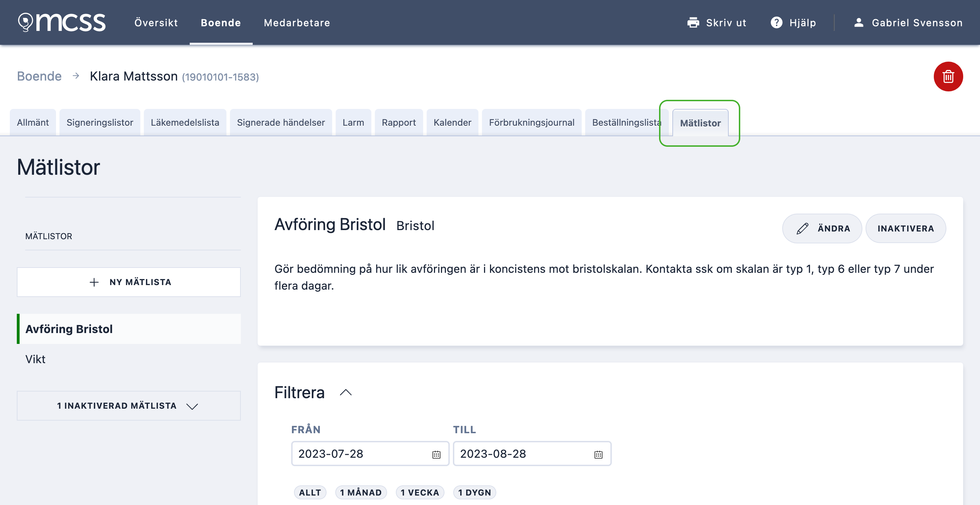Click the printer icon for Skriv ut
The height and width of the screenshot is (505, 980).
(x=693, y=23)
